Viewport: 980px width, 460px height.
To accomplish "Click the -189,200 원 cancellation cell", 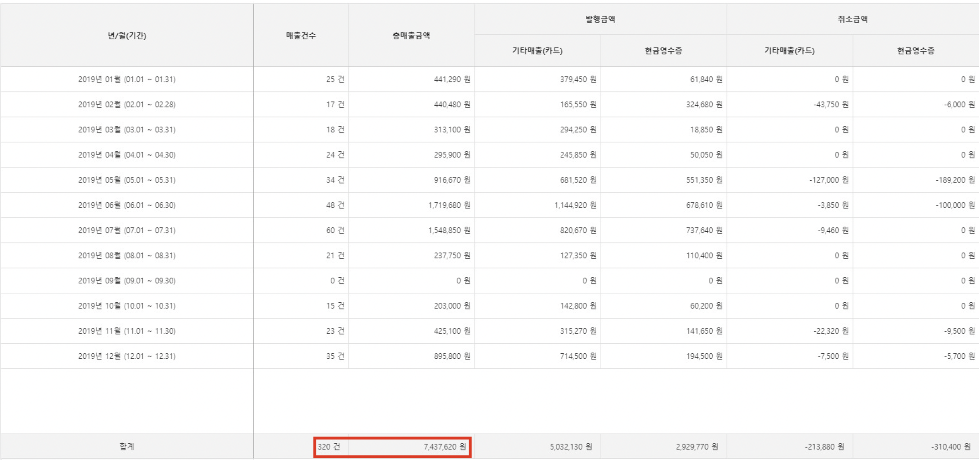I will [955, 180].
